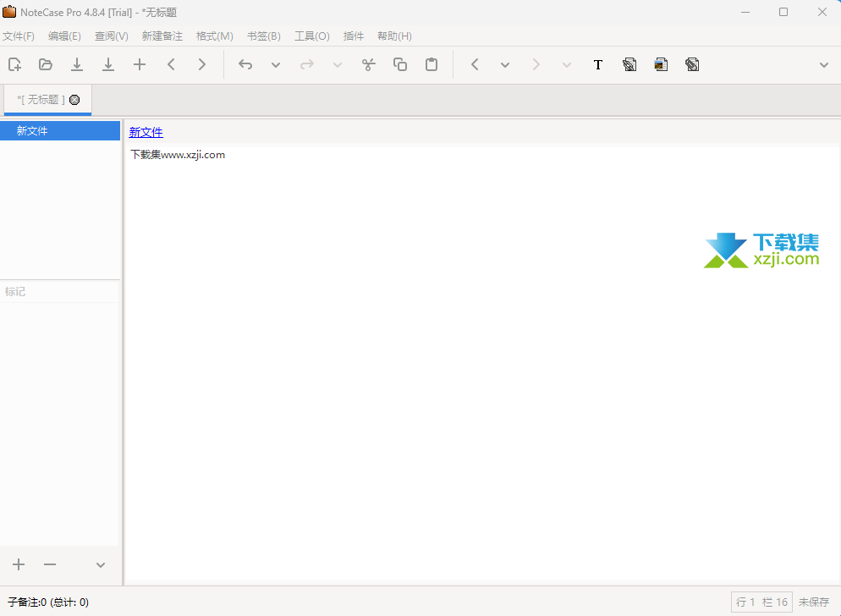Close the 无标题 document tab with its X
The height and width of the screenshot is (616, 841).
coord(74,100)
